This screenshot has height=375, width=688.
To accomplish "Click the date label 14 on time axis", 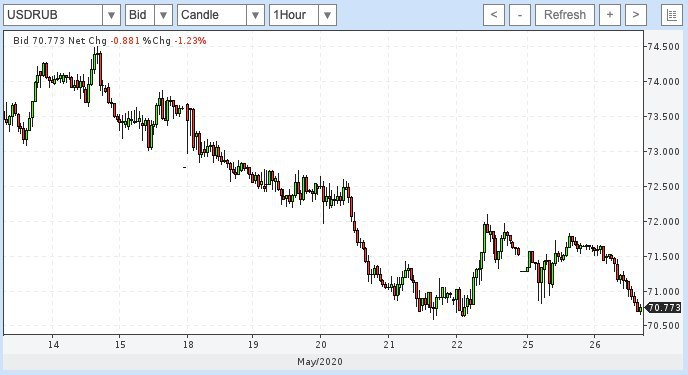I will tap(53, 345).
